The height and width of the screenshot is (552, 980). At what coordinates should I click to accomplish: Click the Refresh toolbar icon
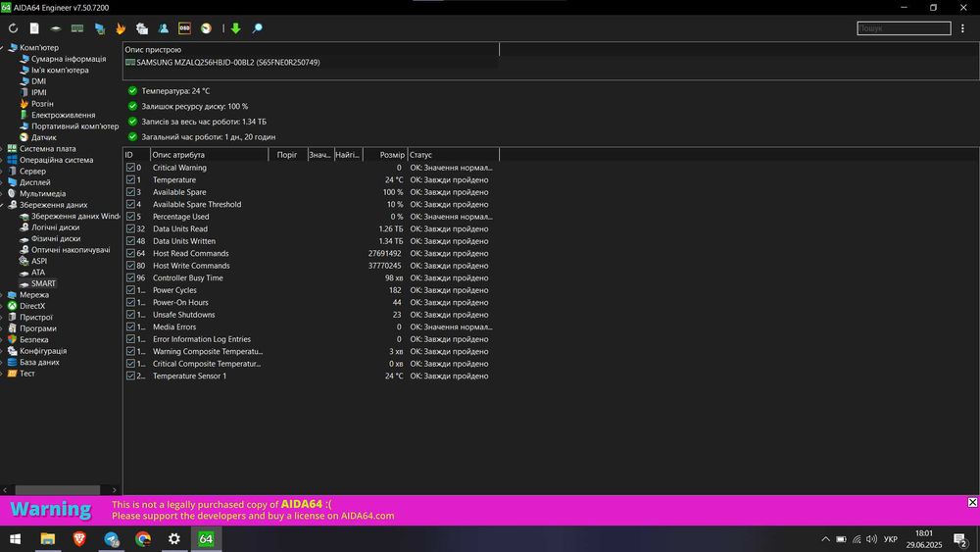point(13,28)
